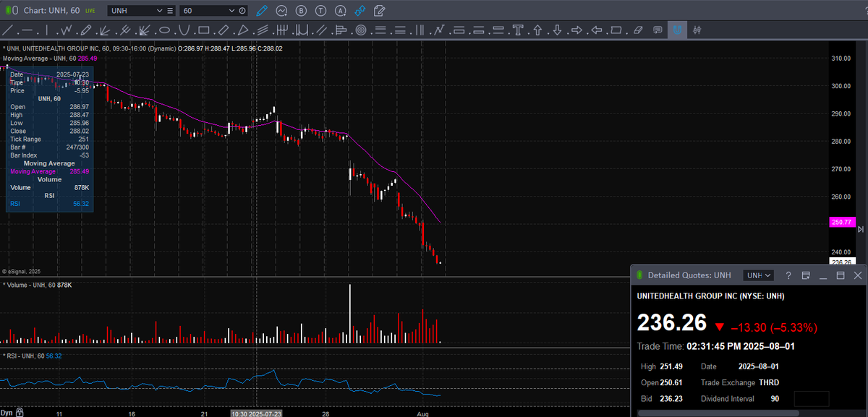
Task: Select the freehand pencil drawing tool
Action: tap(85, 30)
